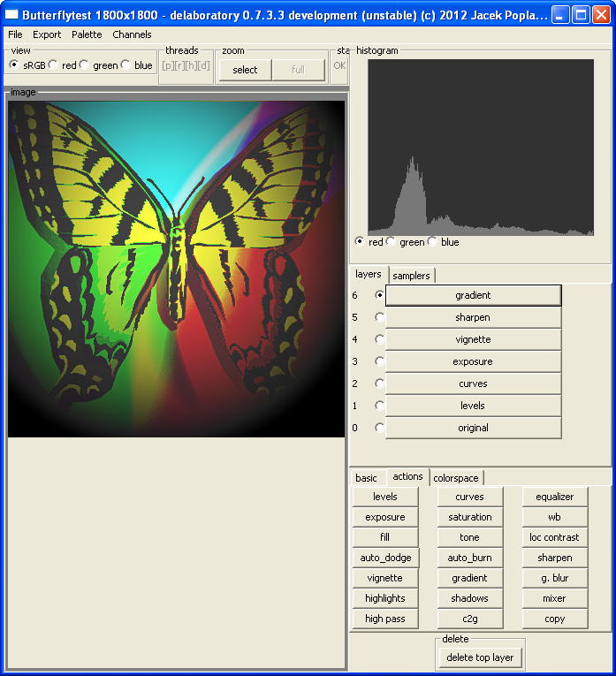Select view radio for levels layer 1
616x676 pixels.
(379, 406)
